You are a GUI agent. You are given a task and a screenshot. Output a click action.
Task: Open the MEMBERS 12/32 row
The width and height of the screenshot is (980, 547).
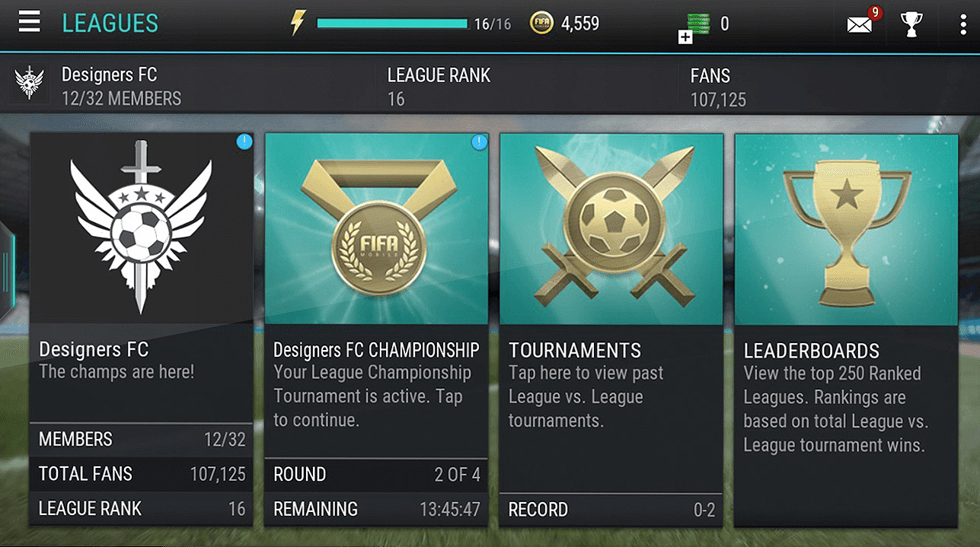coord(142,439)
